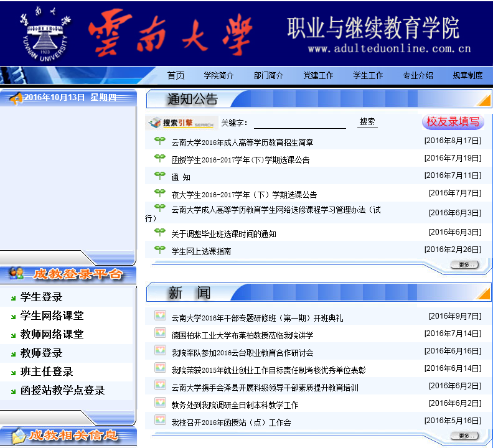Open news 云南大学2016年干部专题研修班开班典礼

coord(257,318)
